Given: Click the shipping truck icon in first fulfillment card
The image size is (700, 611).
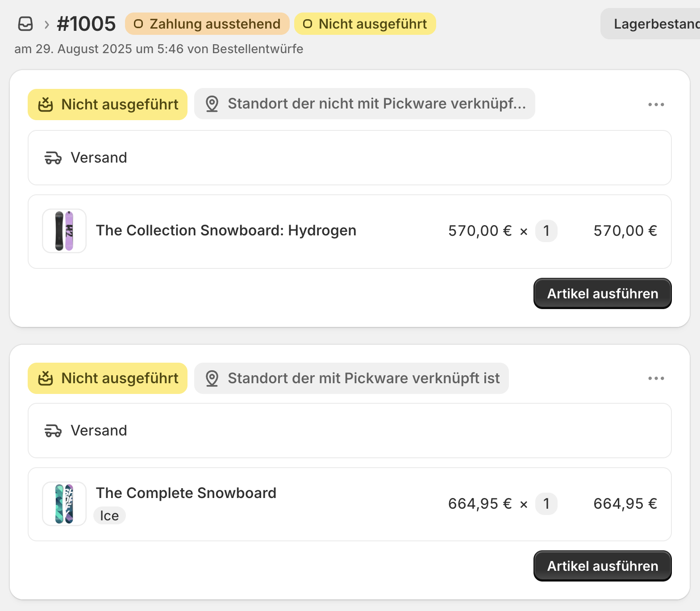Looking at the screenshot, I should click(53, 158).
